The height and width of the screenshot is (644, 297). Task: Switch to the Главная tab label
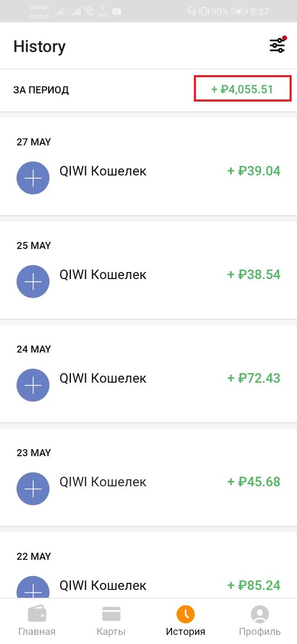tap(36, 632)
